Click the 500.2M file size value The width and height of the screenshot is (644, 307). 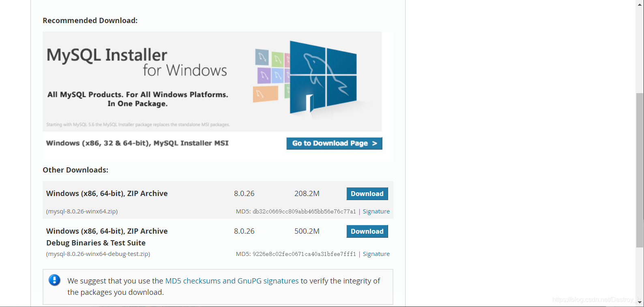point(307,231)
